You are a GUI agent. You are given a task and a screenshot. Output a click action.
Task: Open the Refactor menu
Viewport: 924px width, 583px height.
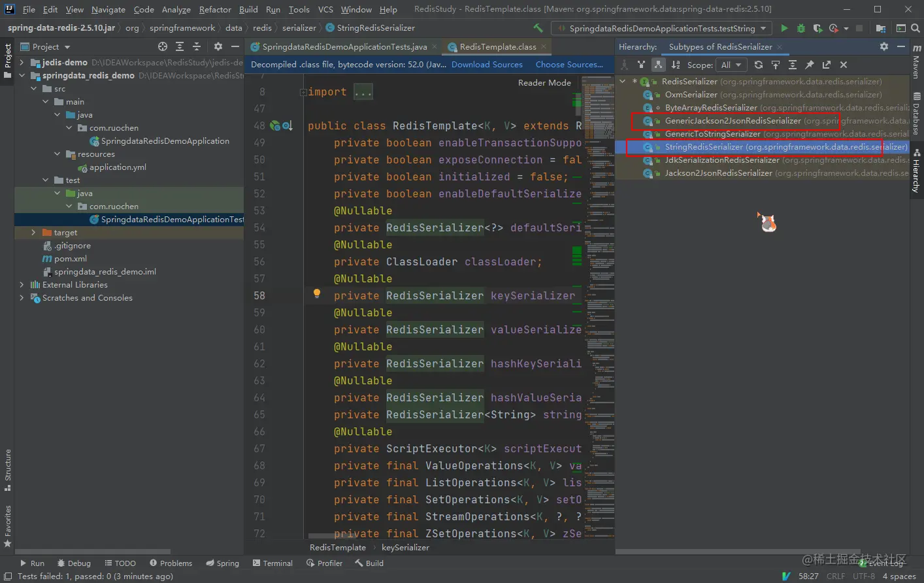pyautogui.click(x=215, y=9)
